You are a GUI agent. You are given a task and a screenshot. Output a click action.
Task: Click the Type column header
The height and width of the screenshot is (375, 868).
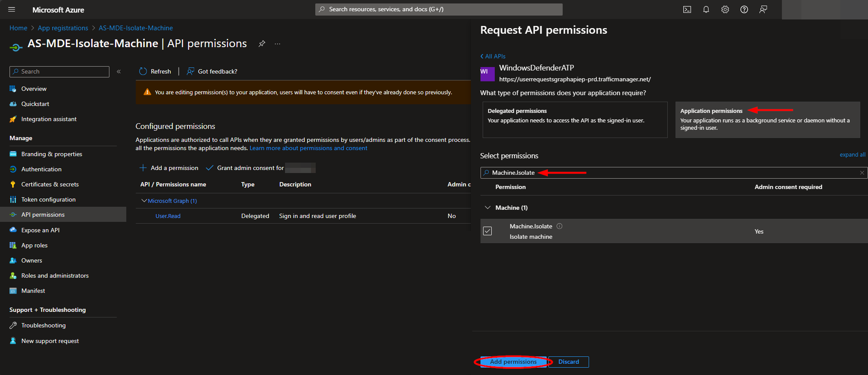click(248, 184)
